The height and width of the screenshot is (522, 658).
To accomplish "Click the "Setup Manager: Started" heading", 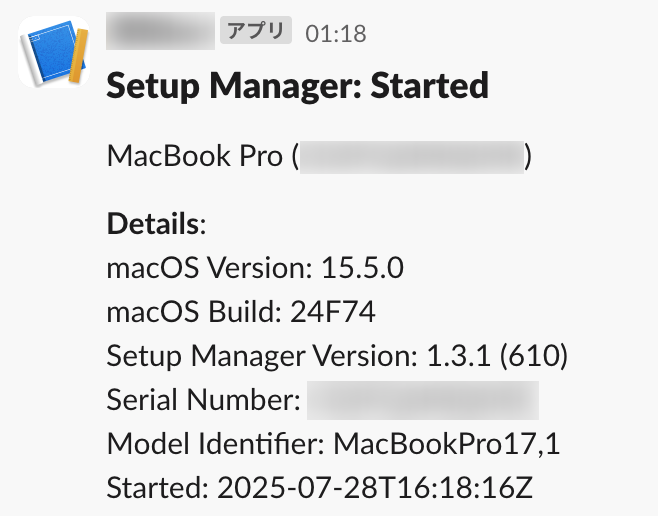I will [x=297, y=86].
